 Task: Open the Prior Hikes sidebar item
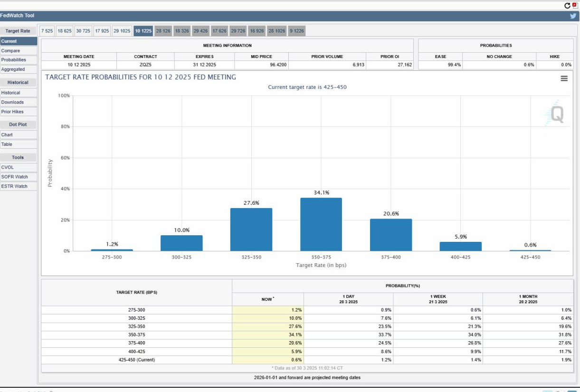[x=19, y=112]
